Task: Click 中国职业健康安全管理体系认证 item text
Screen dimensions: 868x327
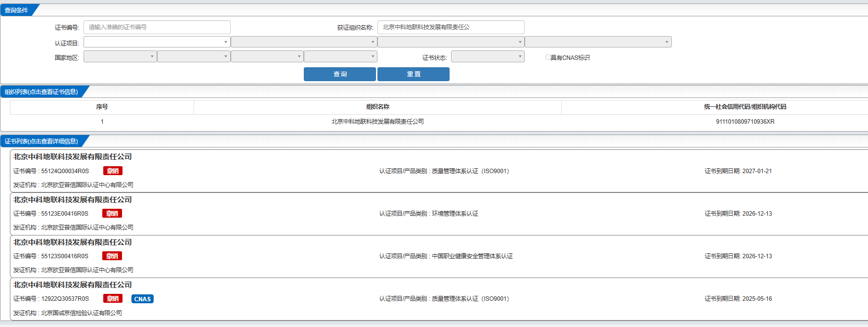Action: pos(472,256)
